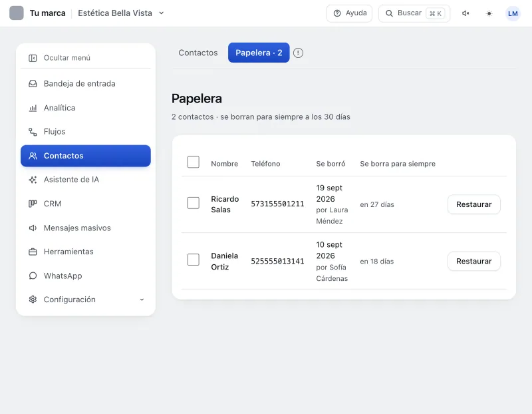Click the info icon beside Papelera tab
532x414 pixels.
coord(298,53)
